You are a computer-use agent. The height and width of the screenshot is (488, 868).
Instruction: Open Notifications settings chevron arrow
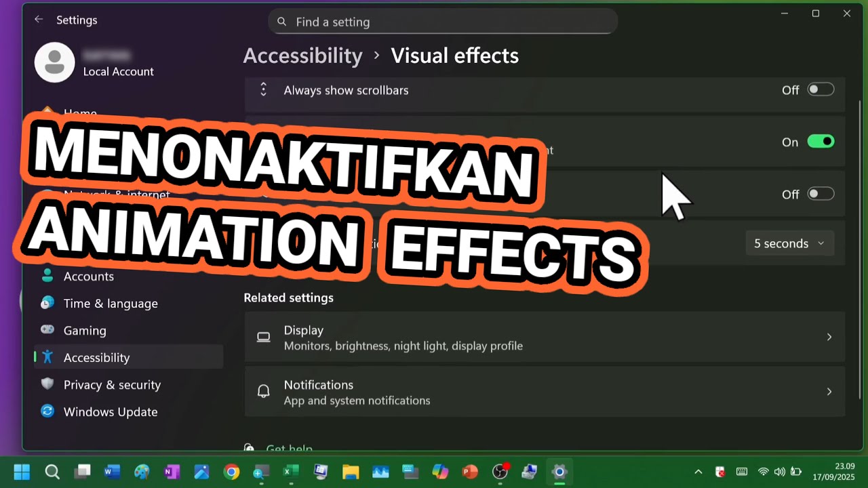829,391
